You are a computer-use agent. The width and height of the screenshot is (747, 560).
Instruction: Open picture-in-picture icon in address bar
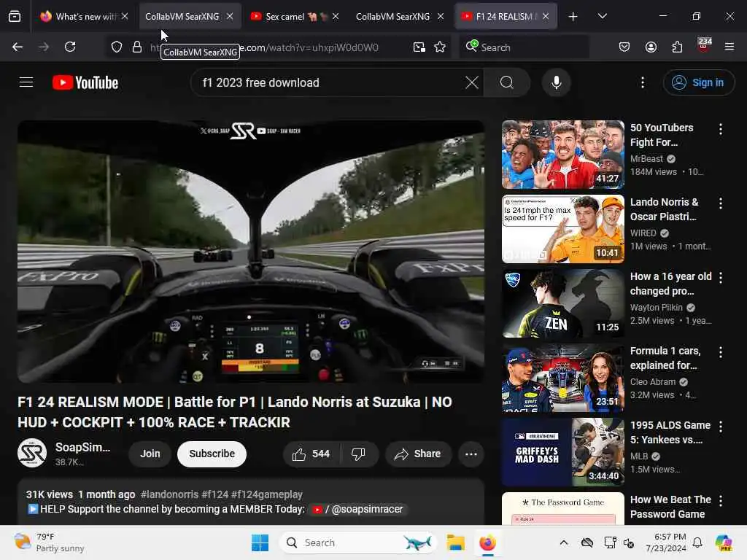419,47
